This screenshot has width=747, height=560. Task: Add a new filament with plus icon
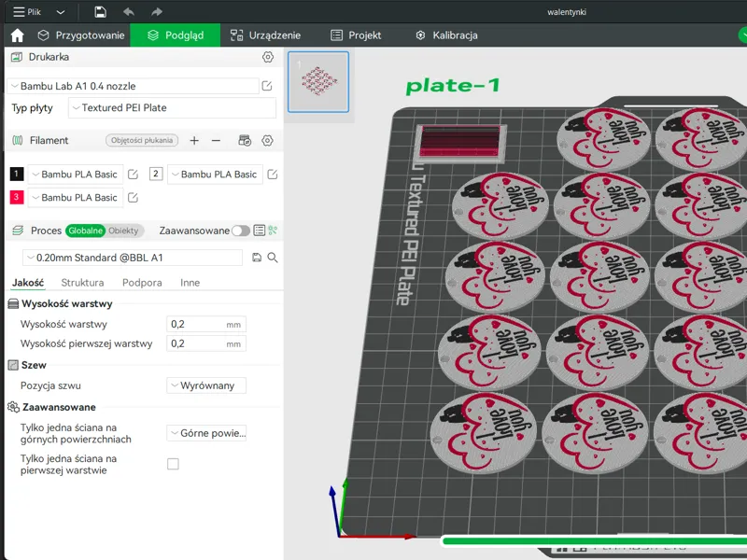(x=194, y=141)
